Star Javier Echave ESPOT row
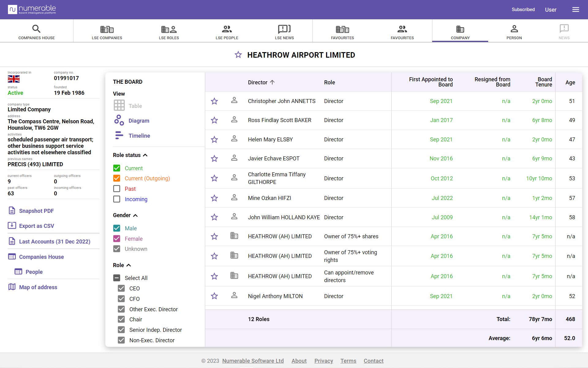Screen dimensions: 588x368 (x=214, y=159)
